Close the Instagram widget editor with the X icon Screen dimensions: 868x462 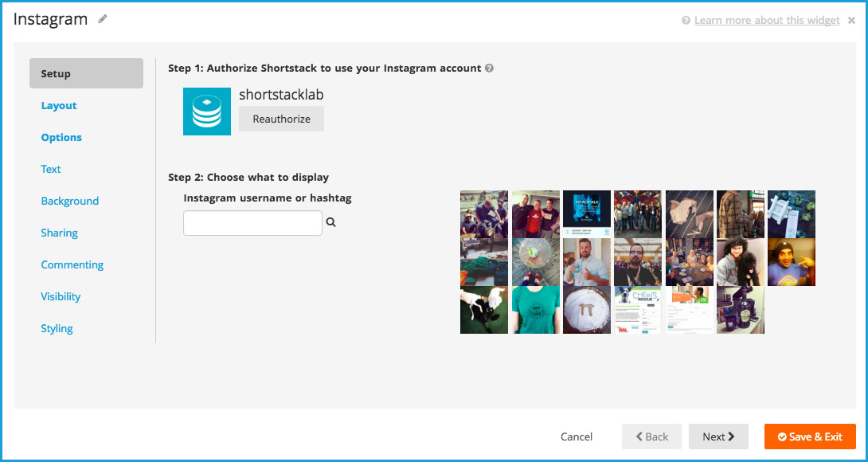pyautogui.click(x=852, y=19)
